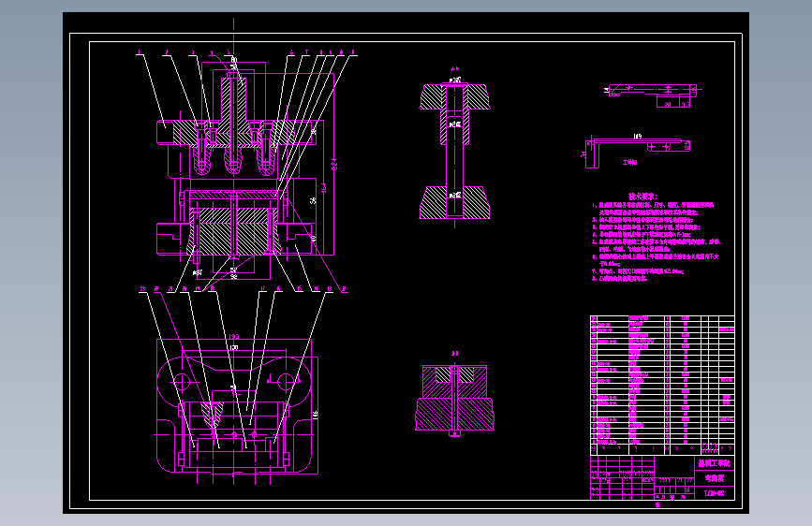Select the B-B section view drawing
The width and height of the screenshot is (812, 526).
click(x=454, y=399)
